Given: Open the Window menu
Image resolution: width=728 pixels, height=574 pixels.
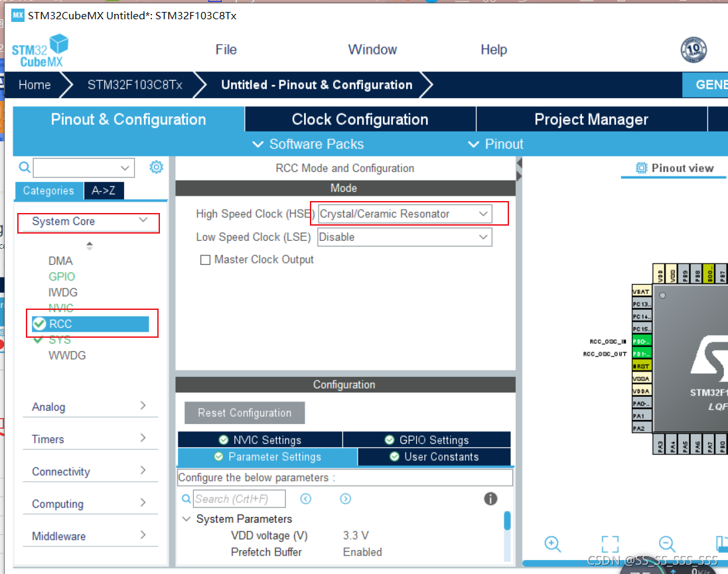Looking at the screenshot, I should point(372,50).
